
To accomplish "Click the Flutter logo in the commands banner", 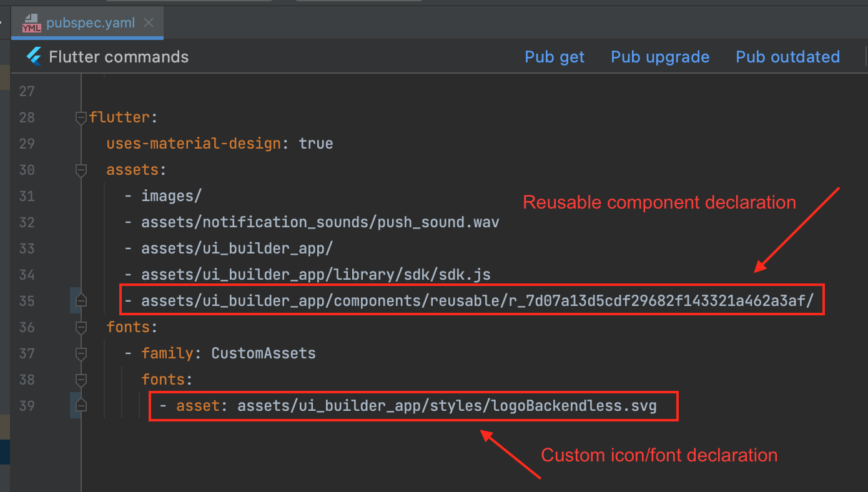I will [x=34, y=56].
